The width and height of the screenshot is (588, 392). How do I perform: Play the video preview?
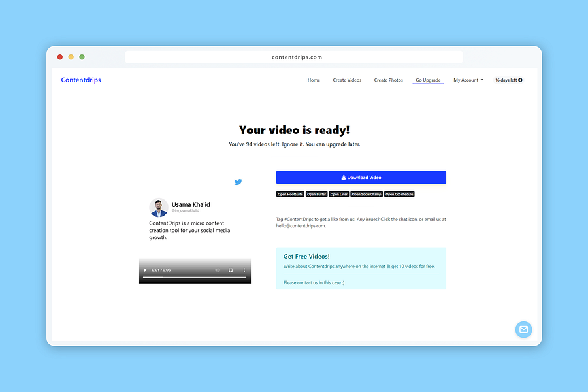click(x=146, y=270)
